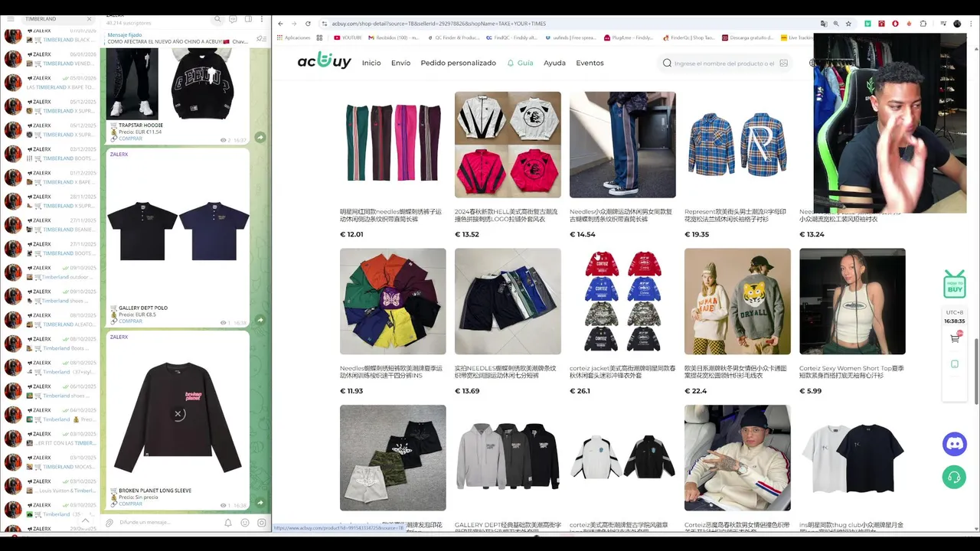Open COMPRAR link under Gallery Dept Polo

(130, 321)
